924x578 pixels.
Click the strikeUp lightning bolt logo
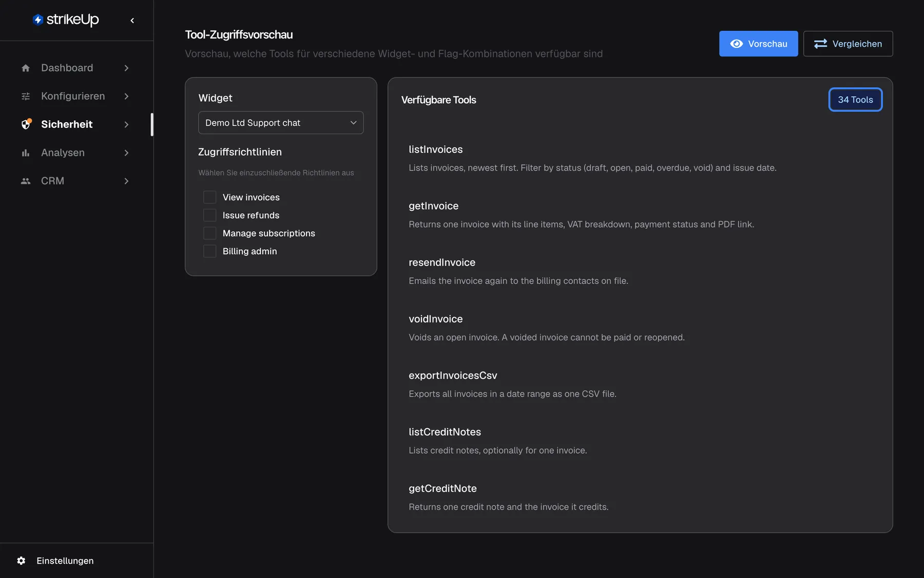click(x=38, y=20)
